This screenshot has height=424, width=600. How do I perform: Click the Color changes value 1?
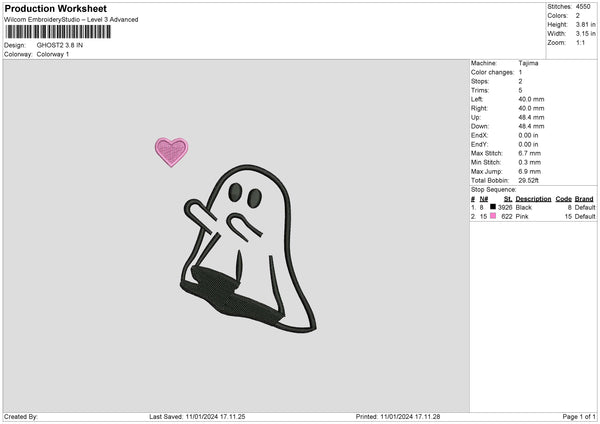pyautogui.click(x=520, y=72)
